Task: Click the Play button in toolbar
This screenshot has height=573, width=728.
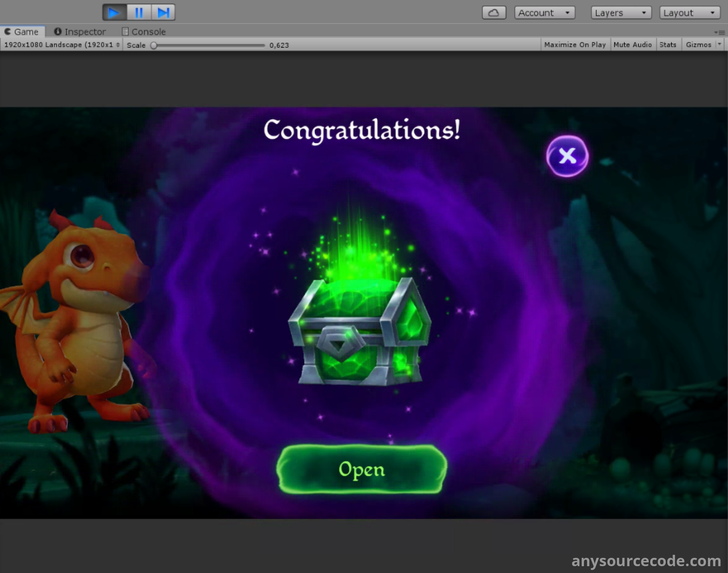Action: (114, 12)
